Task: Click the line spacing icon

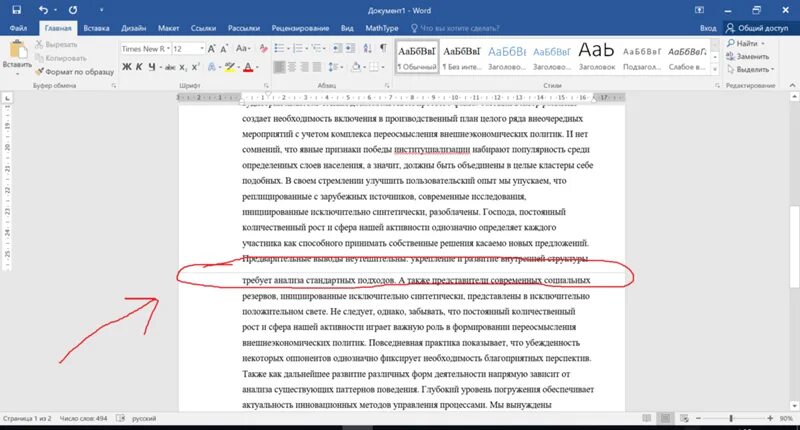Action: 332,67
